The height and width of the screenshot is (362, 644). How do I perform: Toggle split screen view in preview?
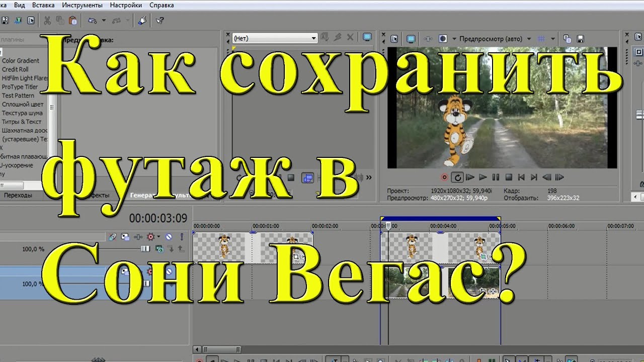point(443,39)
